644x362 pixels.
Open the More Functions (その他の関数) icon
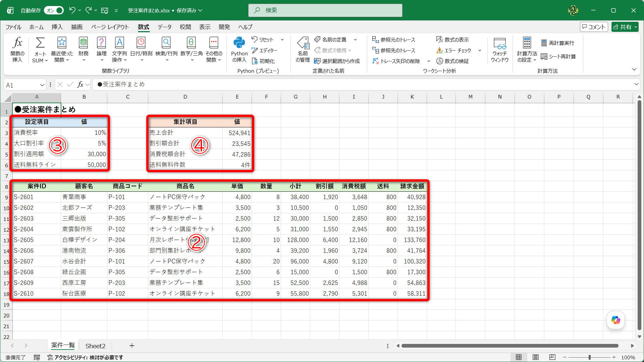pos(214,43)
